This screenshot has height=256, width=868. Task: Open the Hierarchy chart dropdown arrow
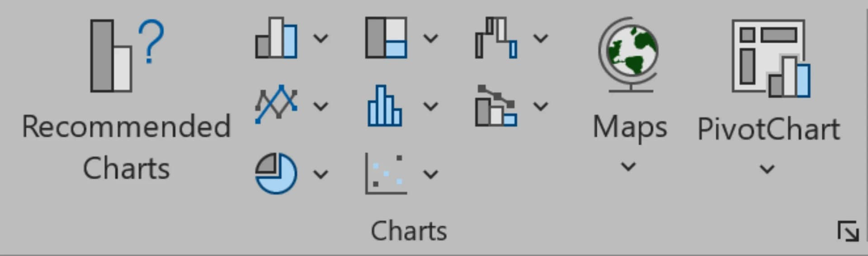[430, 38]
